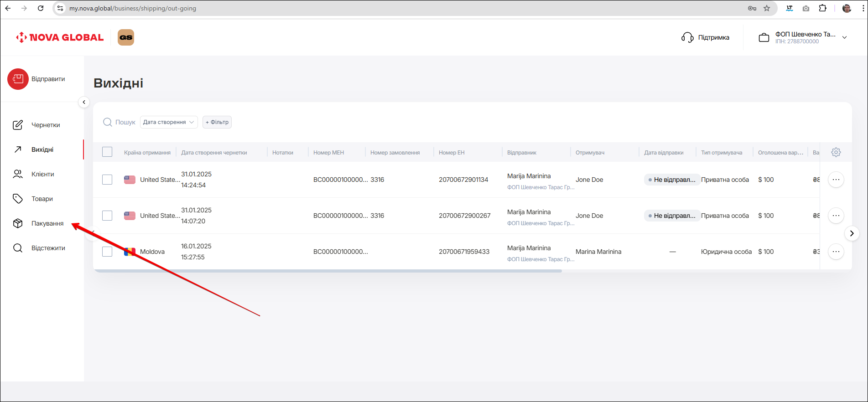
Task: Bookmark this page with the star icon
Action: pyautogui.click(x=767, y=8)
